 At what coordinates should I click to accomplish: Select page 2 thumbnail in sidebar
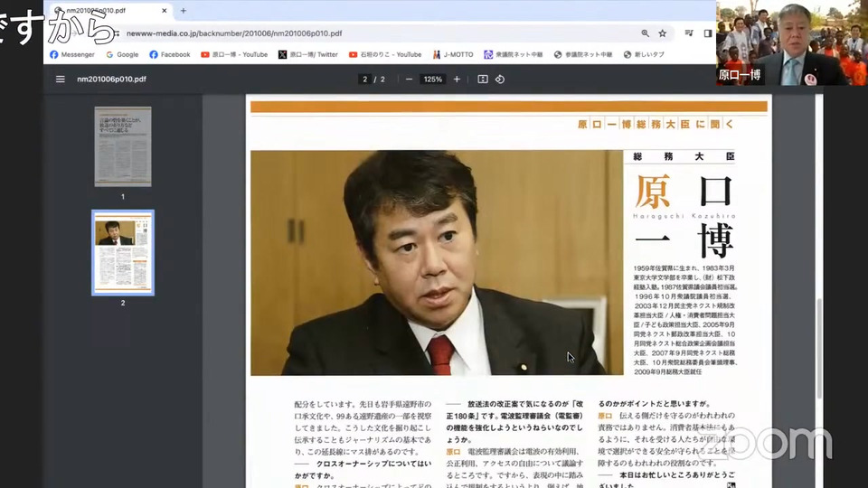click(x=123, y=253)
